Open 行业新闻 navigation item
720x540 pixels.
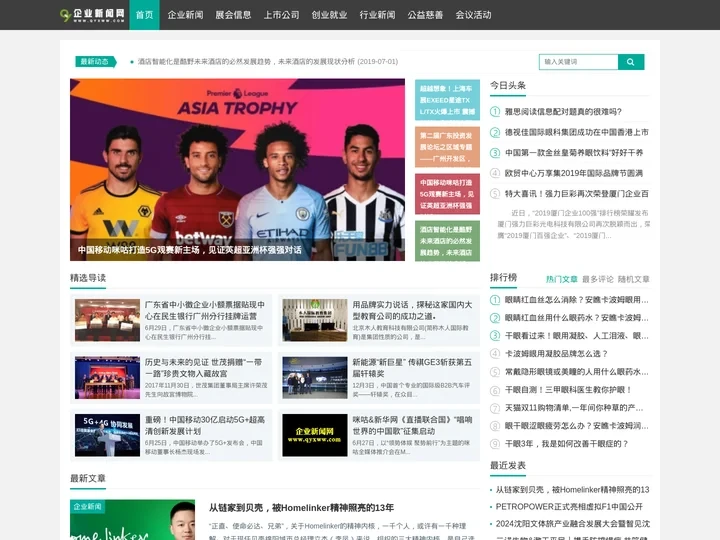377,15
